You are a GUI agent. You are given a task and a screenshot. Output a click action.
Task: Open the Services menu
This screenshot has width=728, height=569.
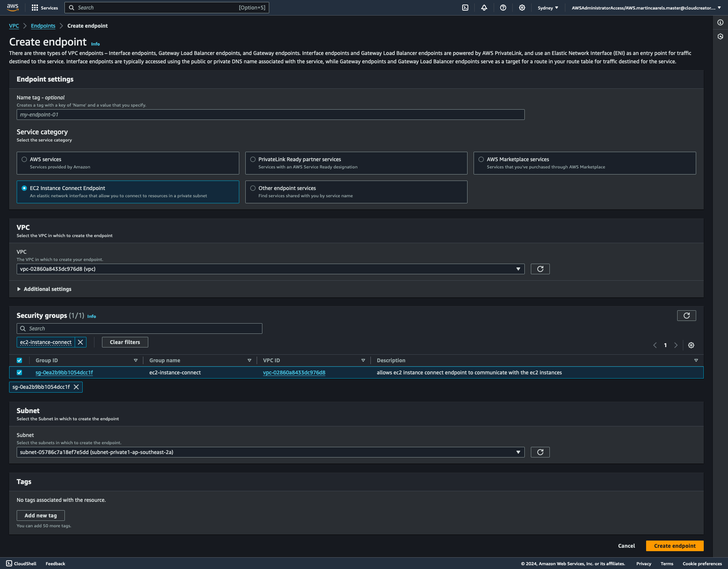click(45, 8)
